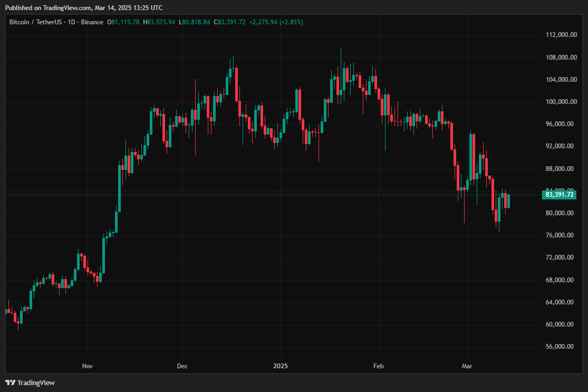Click the Nov label on time axis
Viewport: 588px width, 392px height.
pos(88,366)
